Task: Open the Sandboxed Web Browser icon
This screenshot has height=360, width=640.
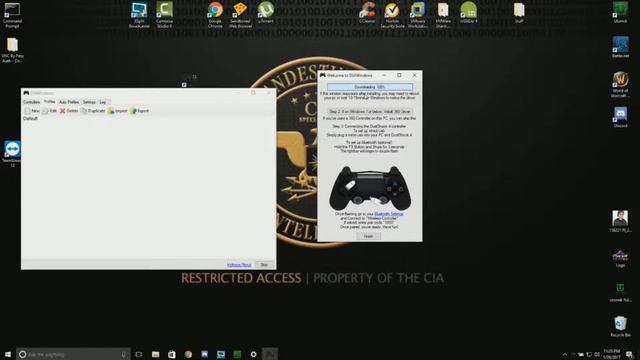Action: pyautogui.click(x=240, y=15)
